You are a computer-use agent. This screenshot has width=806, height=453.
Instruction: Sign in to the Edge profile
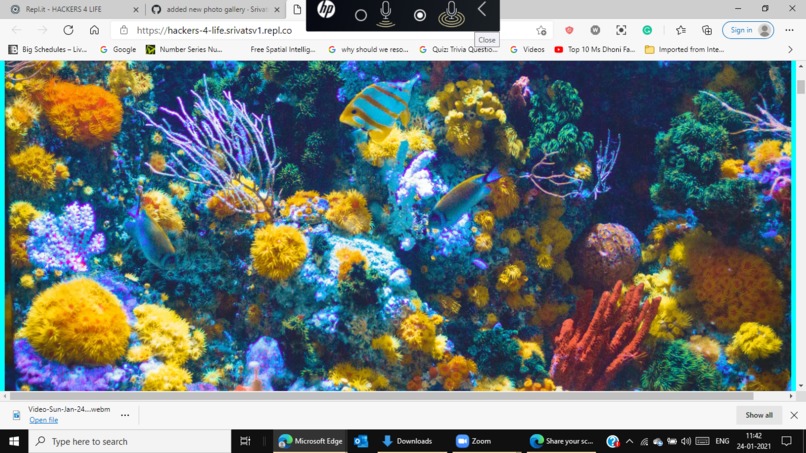tap(748, 30)
